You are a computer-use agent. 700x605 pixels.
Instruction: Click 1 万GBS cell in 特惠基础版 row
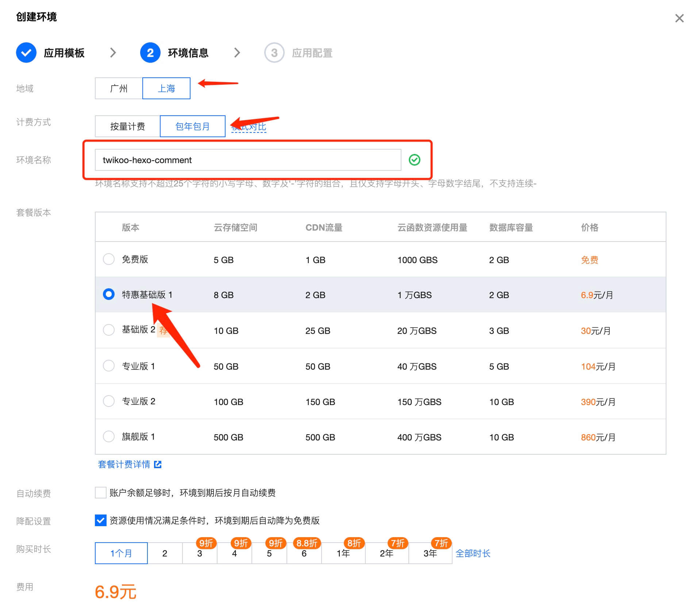pos(414,295)
